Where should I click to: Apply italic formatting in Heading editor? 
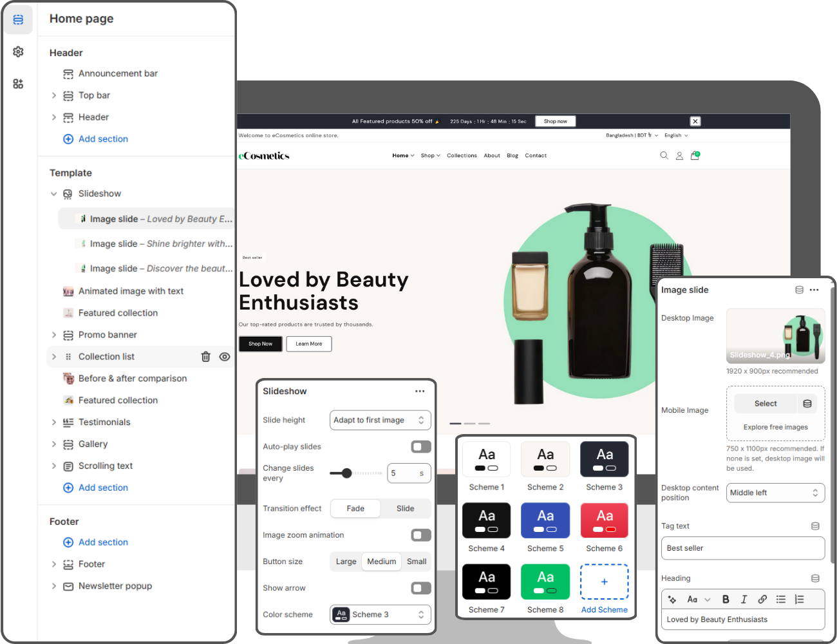[744, 599]
